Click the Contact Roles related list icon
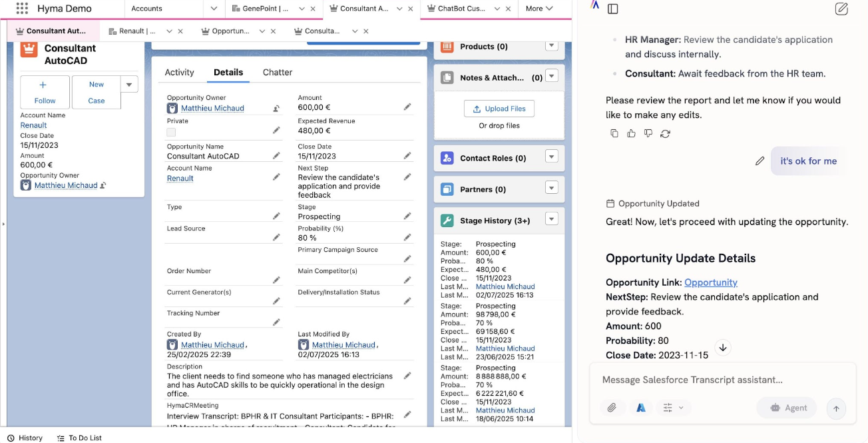The height and width of the screenshot is (443, 868). [x=447, y=158]
